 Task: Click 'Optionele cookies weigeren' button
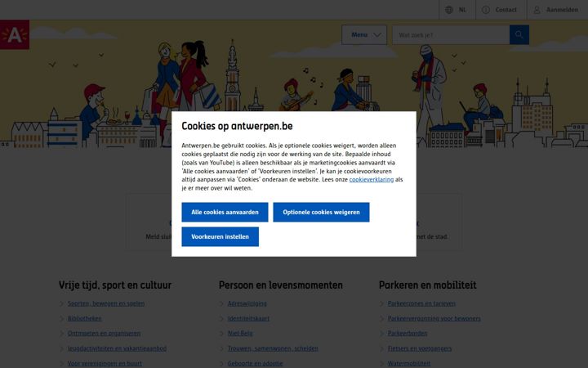321,212
